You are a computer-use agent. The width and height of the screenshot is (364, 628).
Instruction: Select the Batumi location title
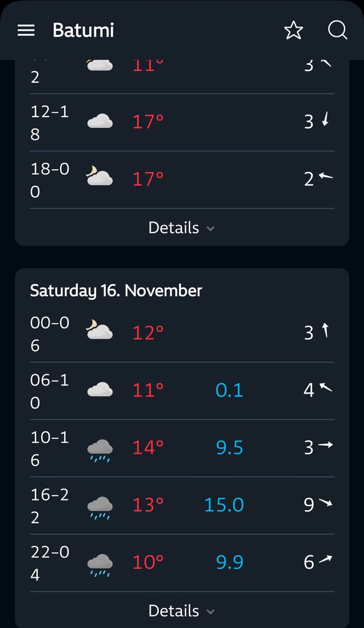tap(83, 30)
